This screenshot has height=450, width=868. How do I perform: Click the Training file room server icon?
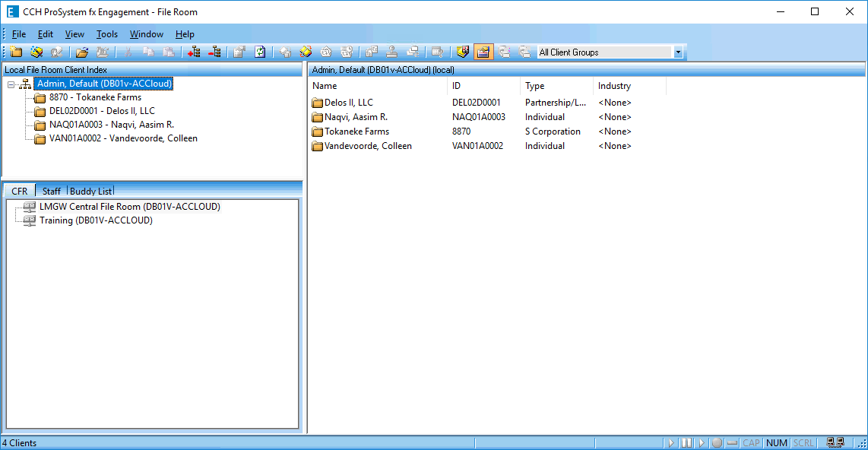pyautogui.click(x=30, y=220)
